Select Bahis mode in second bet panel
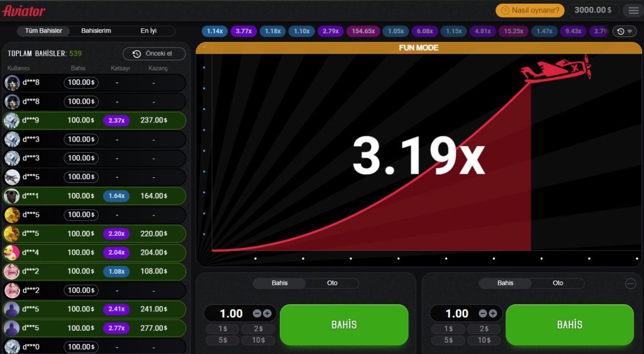644x354 pixels. (505, 283)
